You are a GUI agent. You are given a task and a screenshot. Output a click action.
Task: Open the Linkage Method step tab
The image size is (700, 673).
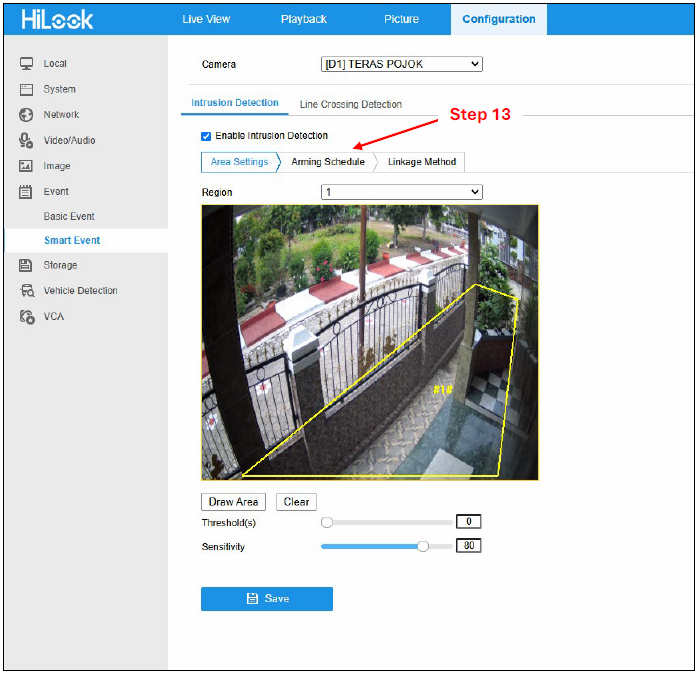pos(422,162)
